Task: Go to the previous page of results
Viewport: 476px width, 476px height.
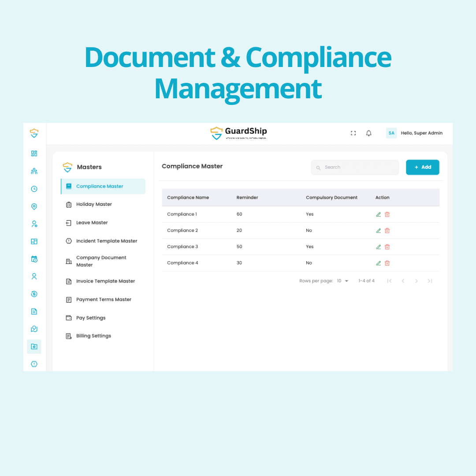Action: point(403,281)
